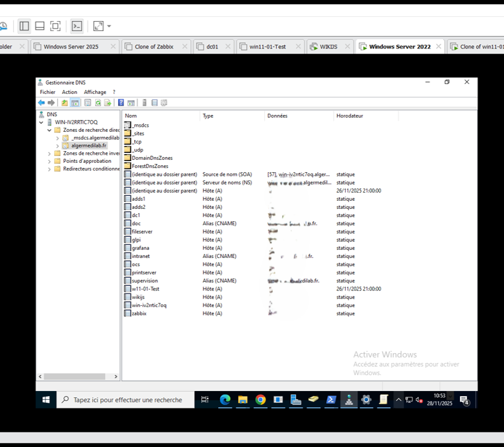Click the tree pane horizontal scrollbar
Image resolution: width=504 pixels, height=447 pixels.
[x=78, y=376]
